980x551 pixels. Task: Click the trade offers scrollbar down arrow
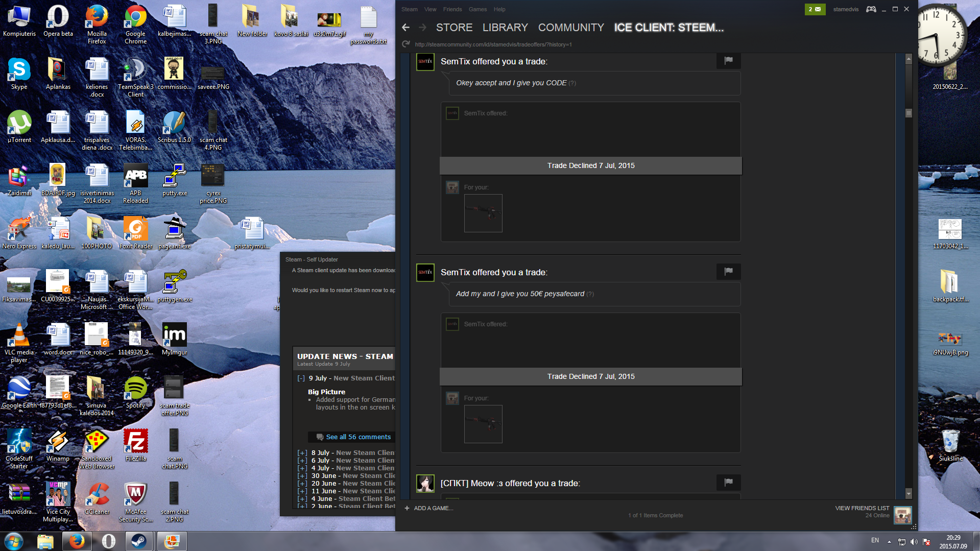[x=909, y=493]
